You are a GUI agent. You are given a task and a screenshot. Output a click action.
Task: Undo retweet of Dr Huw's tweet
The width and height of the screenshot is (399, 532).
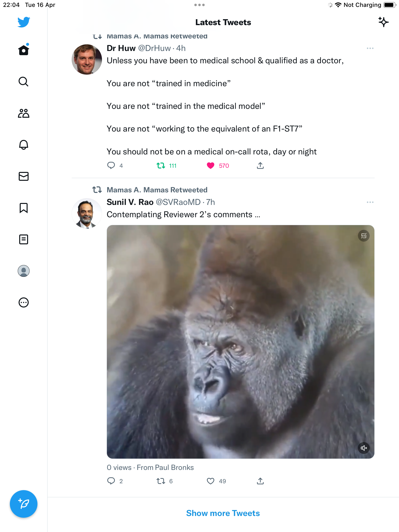click(161, 166)
